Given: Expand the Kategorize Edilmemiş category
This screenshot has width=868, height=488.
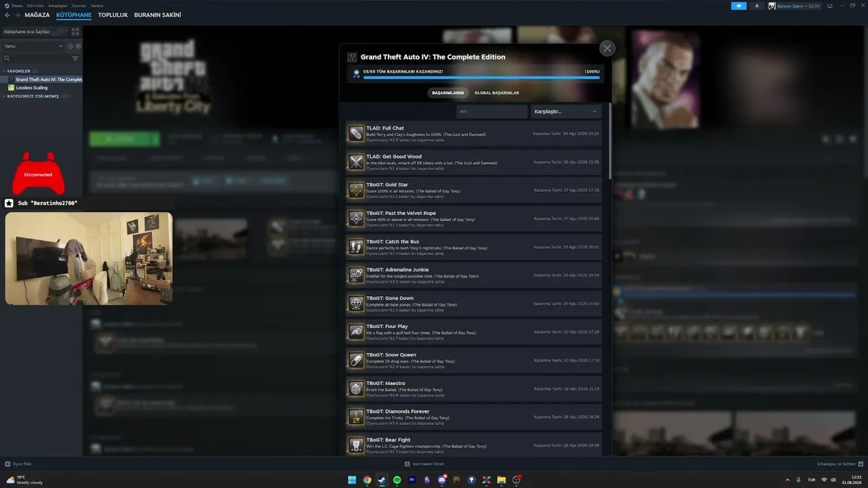Looking at the screenshot, I should 37,96.
